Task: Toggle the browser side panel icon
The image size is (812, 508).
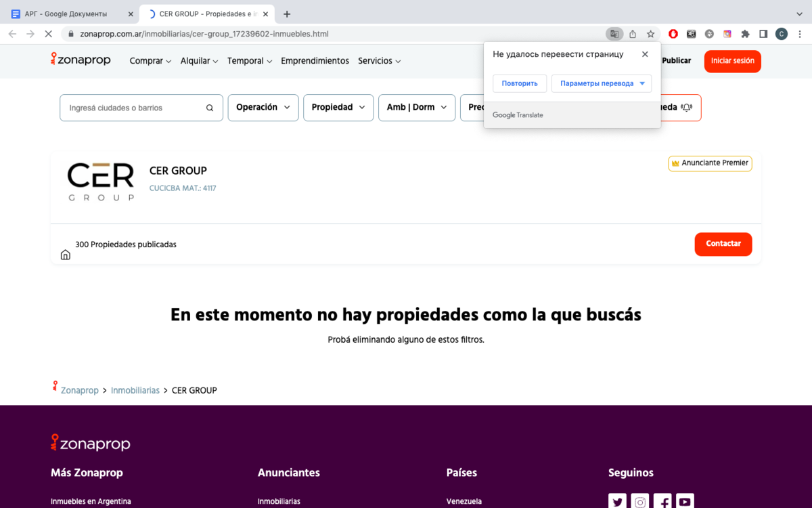Action: (x=763, y=34)
